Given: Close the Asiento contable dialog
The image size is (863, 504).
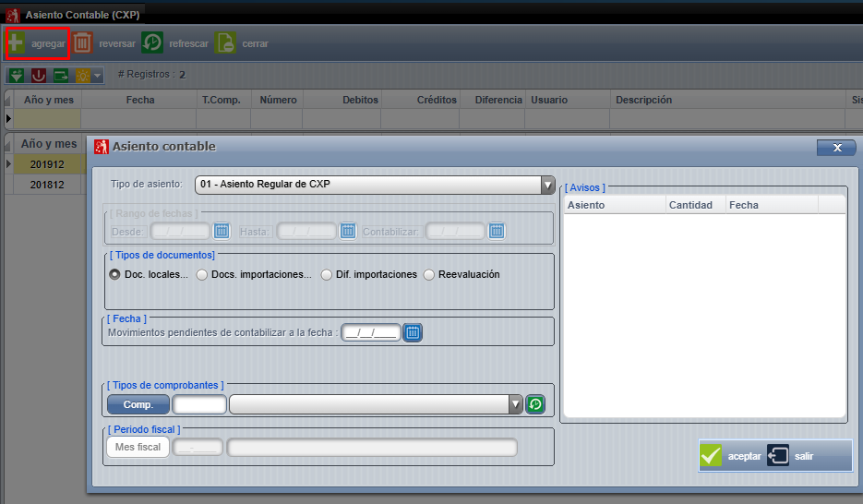Looking at the screenshot, I should (836, 148).
